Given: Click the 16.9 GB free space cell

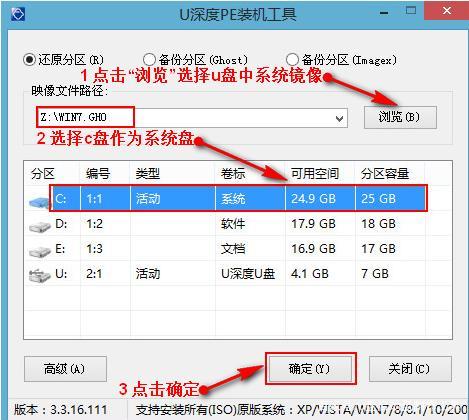Looking at the screenshot, I should [313, 249].
